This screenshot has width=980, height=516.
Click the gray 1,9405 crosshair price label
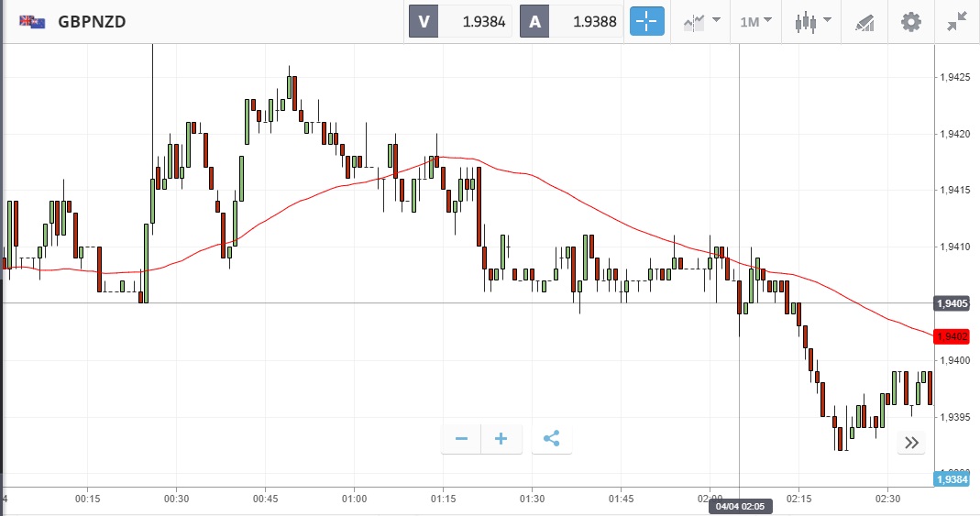951,303
